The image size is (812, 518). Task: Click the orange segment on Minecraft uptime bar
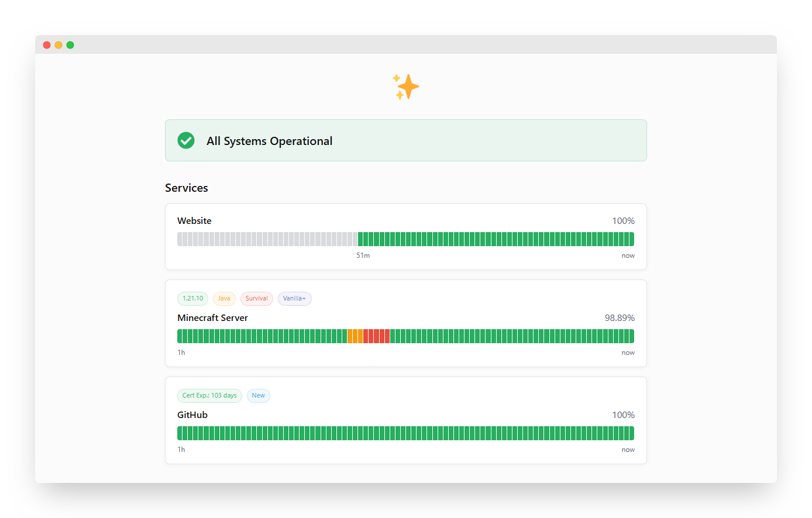(x=355, y=336)
